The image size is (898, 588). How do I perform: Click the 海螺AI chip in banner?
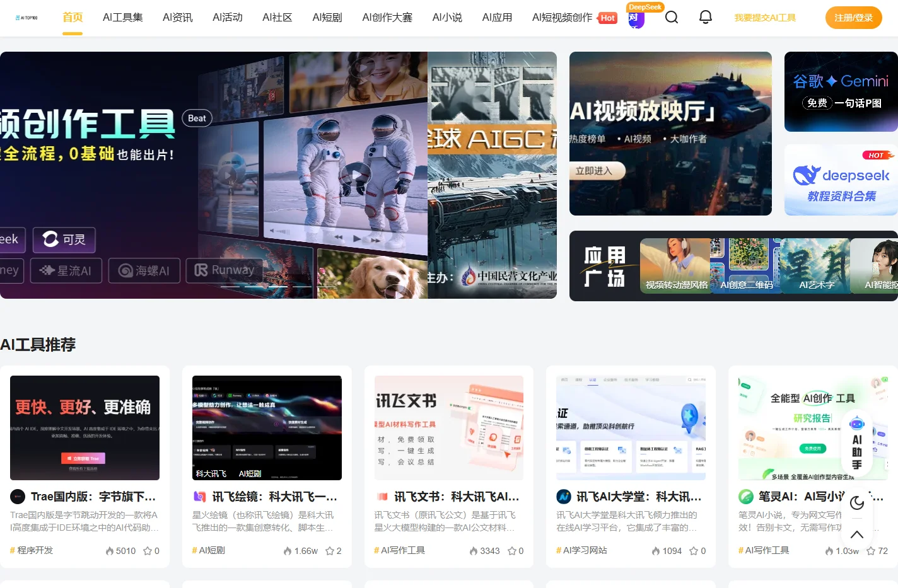coord(144,270)
